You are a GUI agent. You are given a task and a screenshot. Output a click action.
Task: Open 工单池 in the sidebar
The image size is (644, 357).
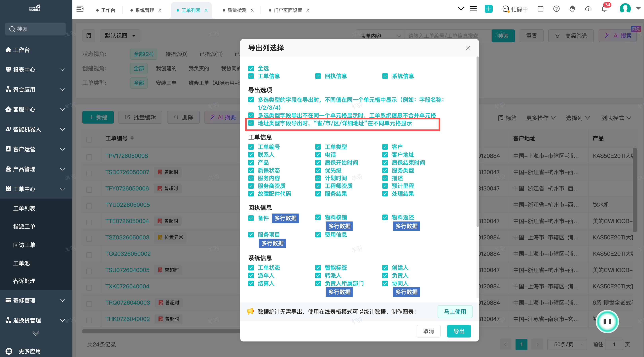pos(21,263)
